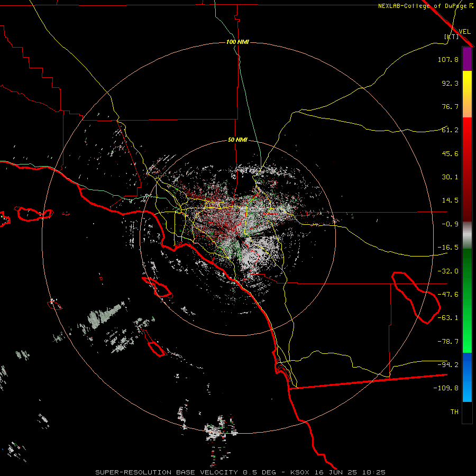Click the -0.9 velocity scale value
476x476 pixels.
point(450,224)
